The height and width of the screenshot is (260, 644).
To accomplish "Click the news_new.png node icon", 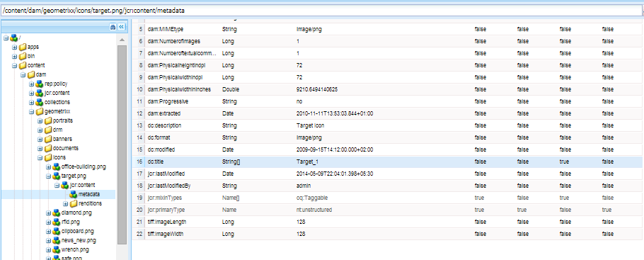I will pos(57,240).
